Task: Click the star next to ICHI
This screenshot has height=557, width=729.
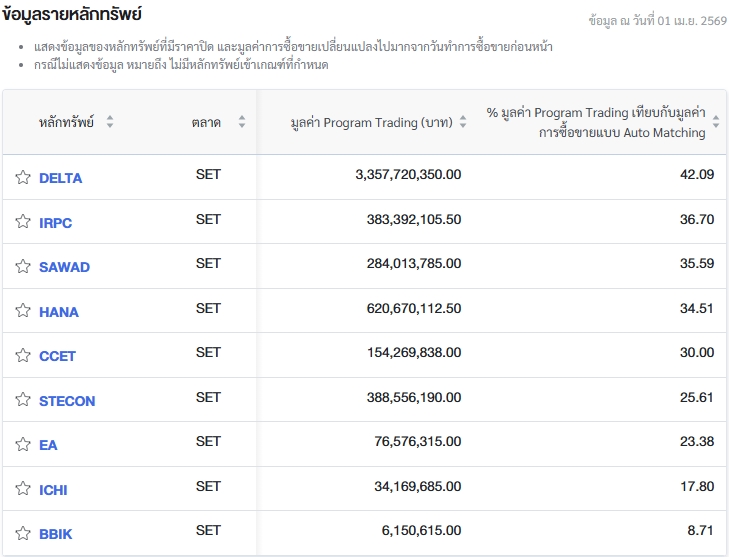Action: [x=23, y=489]
